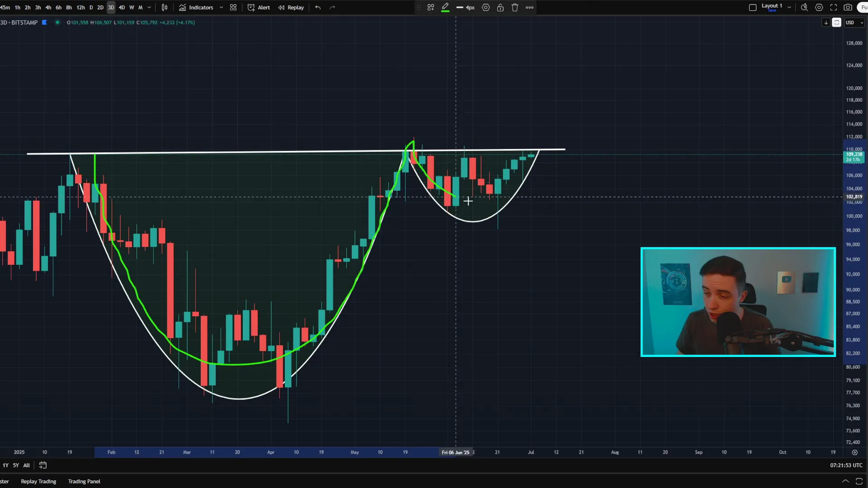Toggle the highlighted scale mode button
Screen dimensions: 868x488
coord(837,23)
